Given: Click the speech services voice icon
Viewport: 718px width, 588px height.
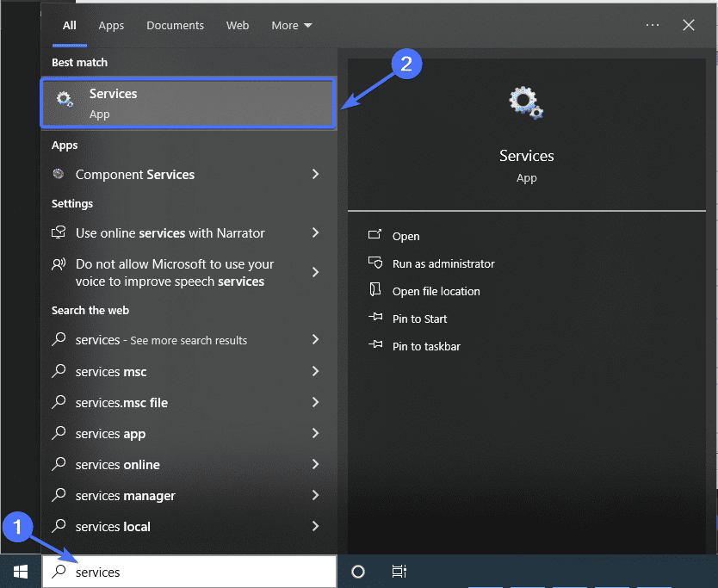Looking at the screenshot, I should point(59,263).
